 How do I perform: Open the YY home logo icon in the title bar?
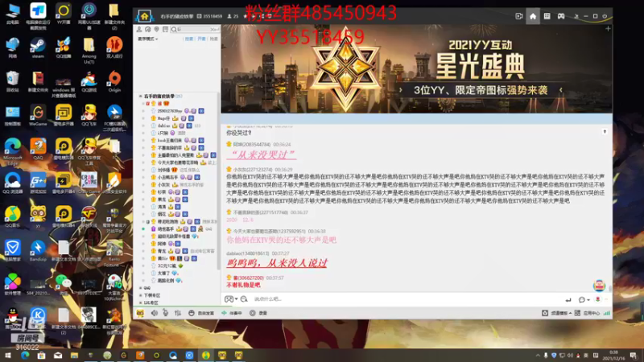point(145,16)
